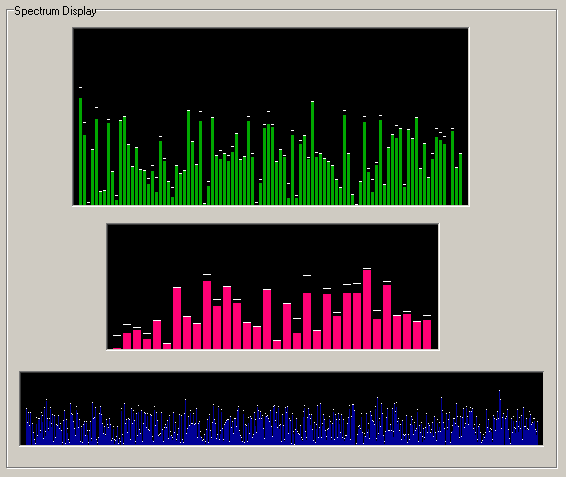Click the last green bar on the right
Image resolution: width=566 pixels, height=477 pixels.
click(x=461, y=179)
